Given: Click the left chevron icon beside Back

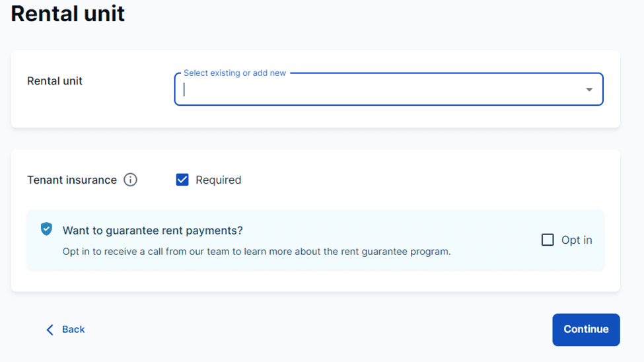Looking at the screenshot, I should [50, 330].
